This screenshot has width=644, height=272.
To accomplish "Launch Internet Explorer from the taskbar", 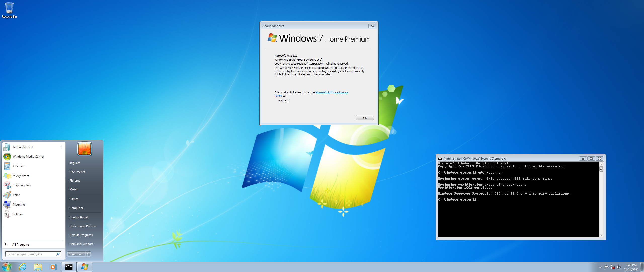I will 23,267.
